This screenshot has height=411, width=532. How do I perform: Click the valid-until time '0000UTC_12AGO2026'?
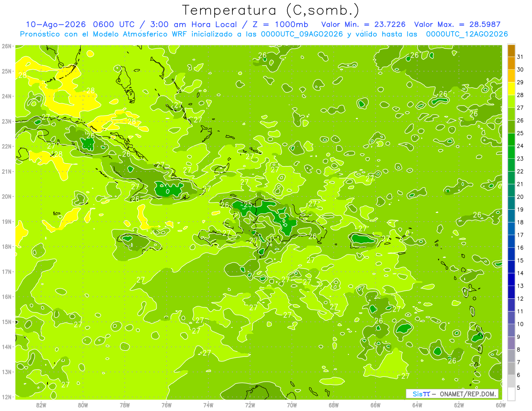[467, 34]
